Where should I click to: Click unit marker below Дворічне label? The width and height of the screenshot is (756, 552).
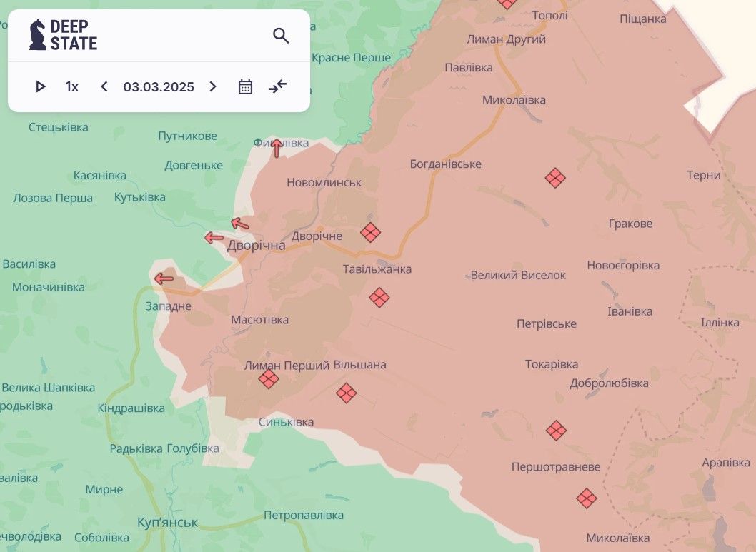point(370,232)
